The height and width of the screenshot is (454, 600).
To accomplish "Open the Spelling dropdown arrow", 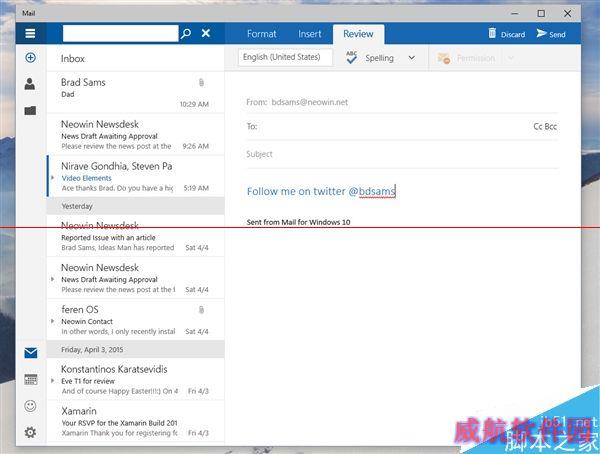I will coord(411,58).
